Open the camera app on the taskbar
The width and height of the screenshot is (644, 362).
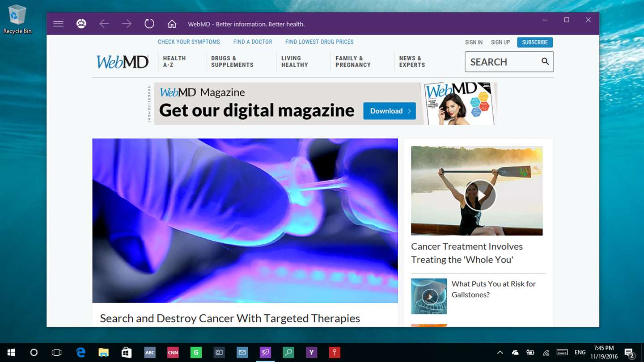point(219,353)
